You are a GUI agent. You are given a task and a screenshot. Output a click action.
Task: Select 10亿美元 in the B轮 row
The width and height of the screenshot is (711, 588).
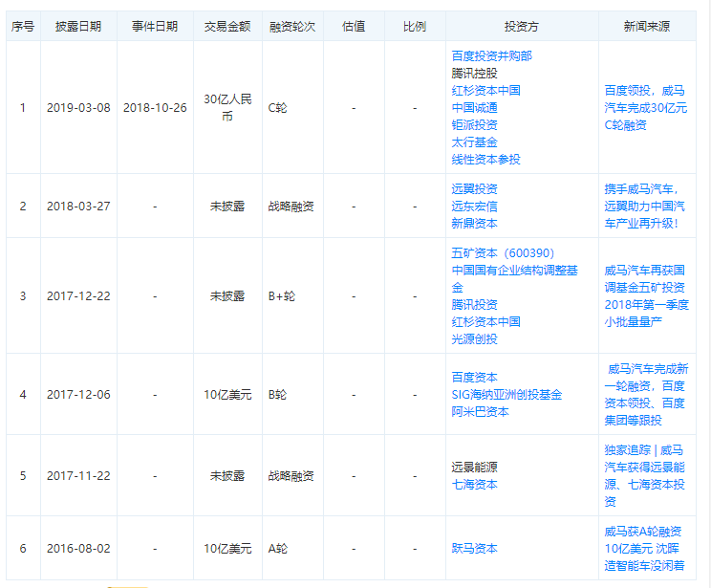[x=227, y=394]
